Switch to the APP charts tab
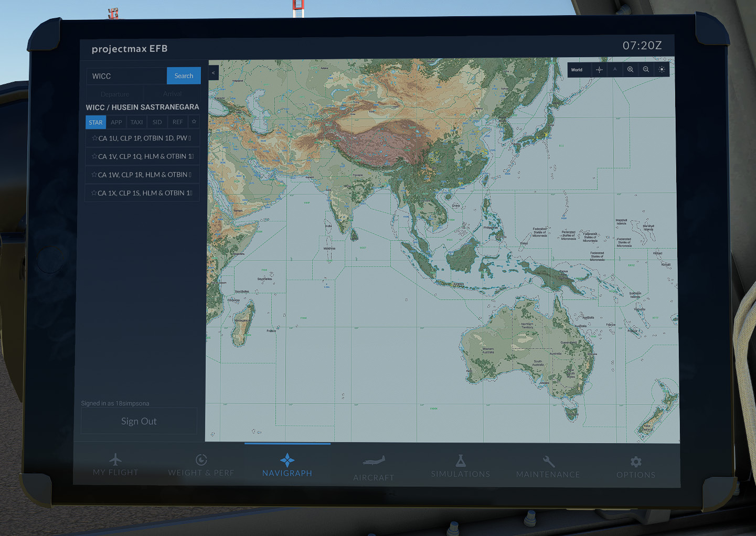 [x=116, y=122]
